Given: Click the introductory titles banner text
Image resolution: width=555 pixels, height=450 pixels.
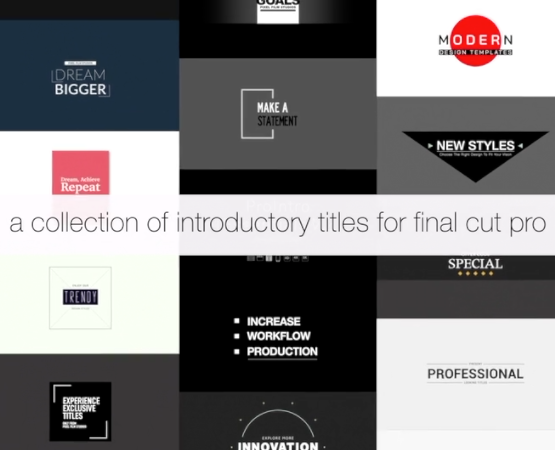Looking at the screenshot, I should click(278, 223).
